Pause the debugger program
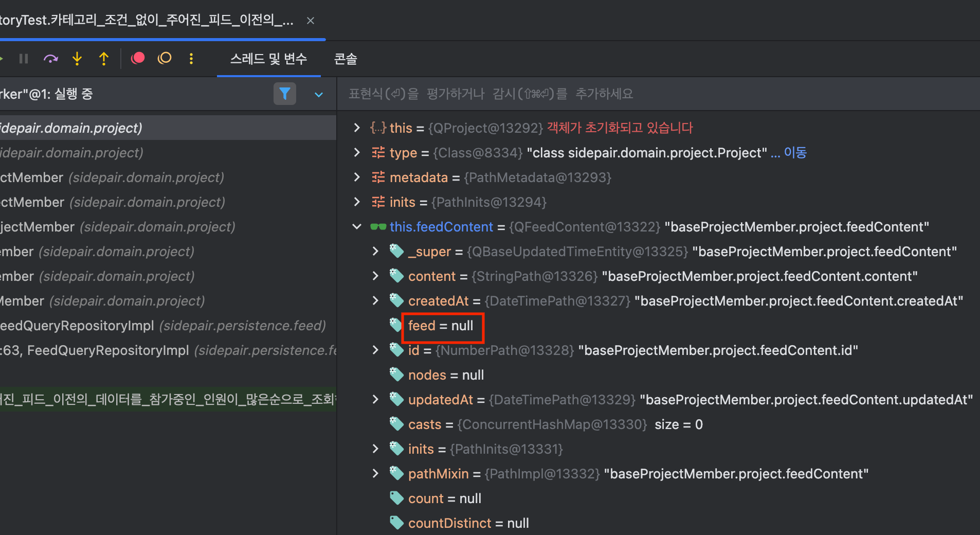 coord(24,59)
